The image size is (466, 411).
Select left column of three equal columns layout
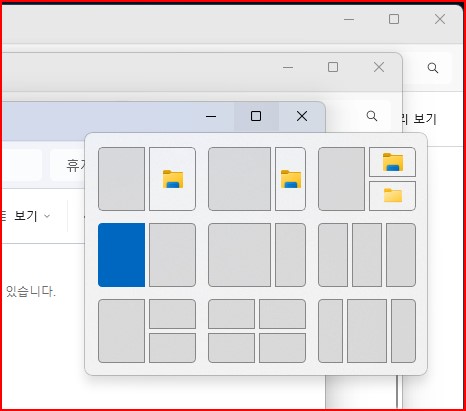333,255
